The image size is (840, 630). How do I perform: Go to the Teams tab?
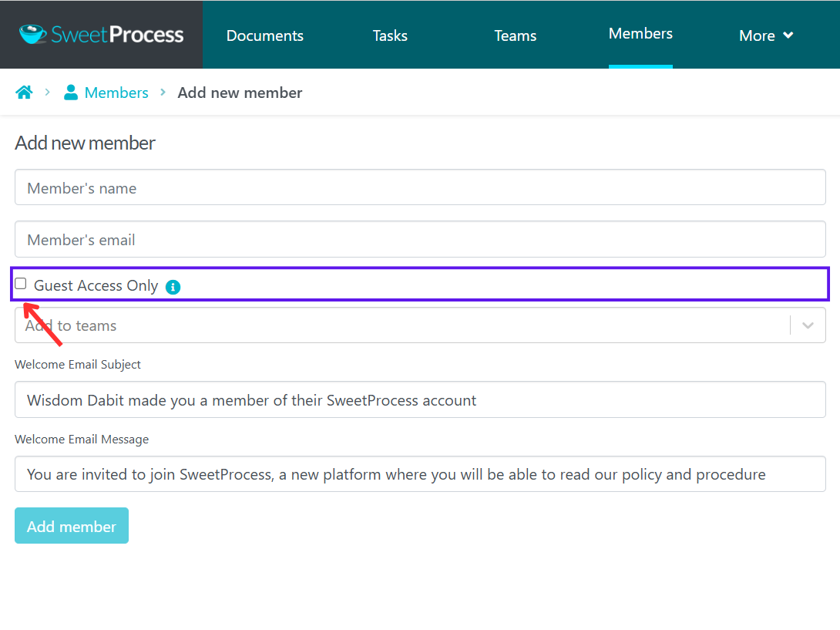(x=515, y=35)
